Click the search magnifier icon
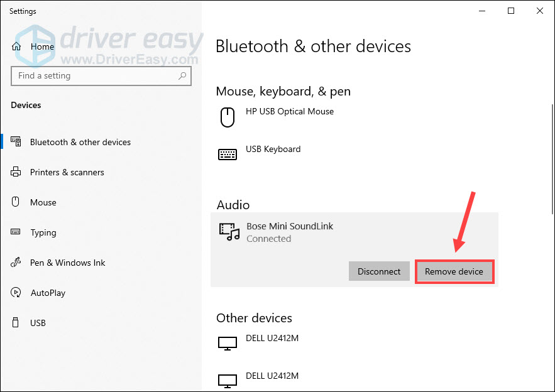Screen dimensions: 555x392 click(x=182, y=76)
